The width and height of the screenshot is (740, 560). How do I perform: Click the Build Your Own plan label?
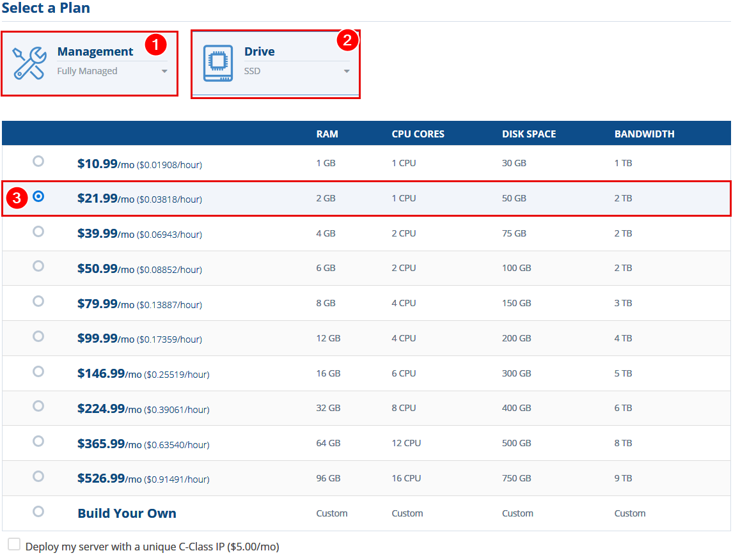(127, 513)
